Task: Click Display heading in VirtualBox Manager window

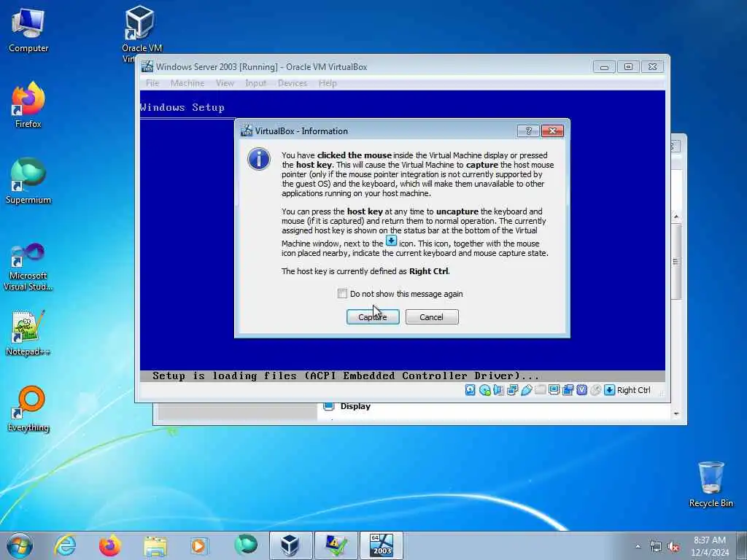Action: pos(355,406)
